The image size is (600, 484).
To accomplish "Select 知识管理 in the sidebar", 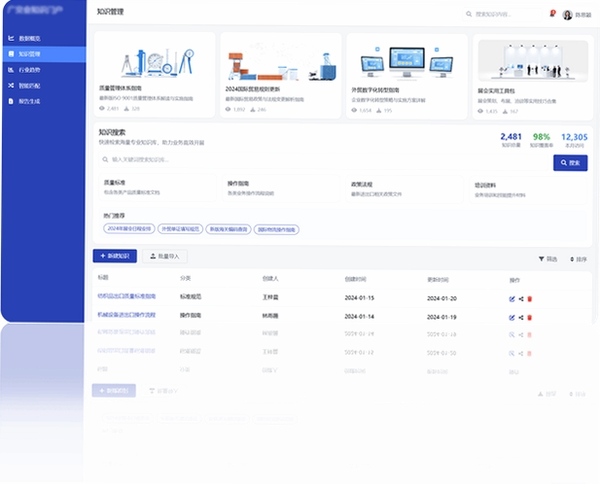I will (x=44, y=54).
